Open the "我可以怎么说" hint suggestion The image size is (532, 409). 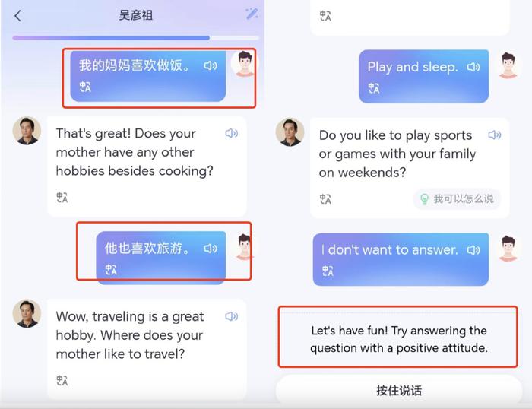coord(457,198)
